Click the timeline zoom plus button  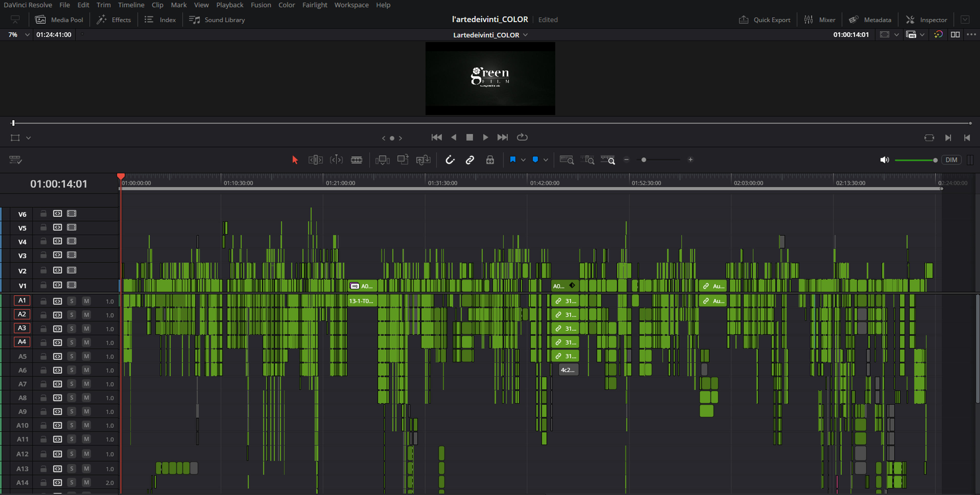click(690, 160)
